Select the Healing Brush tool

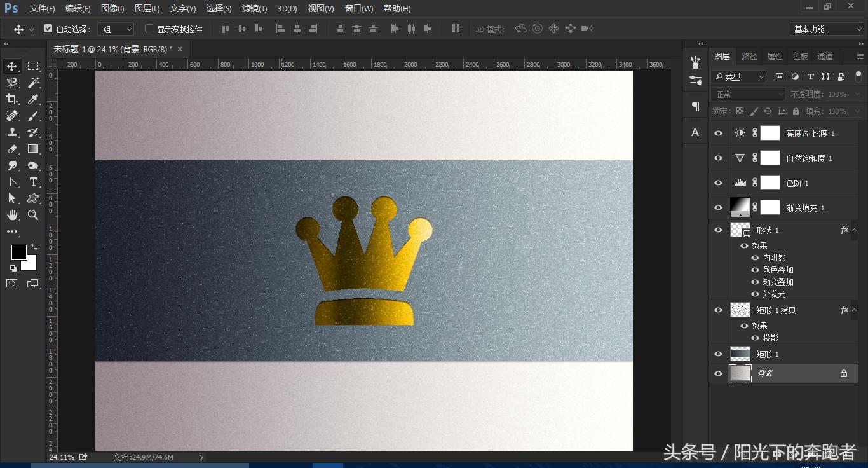click(x=12, y=116)
